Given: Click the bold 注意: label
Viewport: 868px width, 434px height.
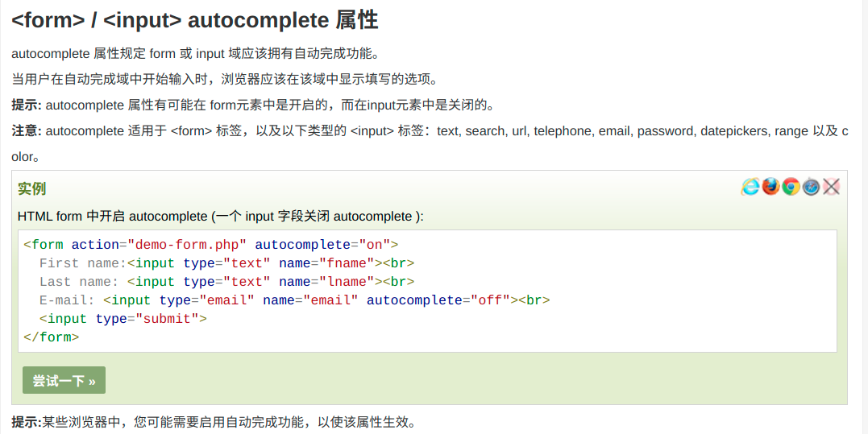Looking at the screenshot, I should point(27,130).
